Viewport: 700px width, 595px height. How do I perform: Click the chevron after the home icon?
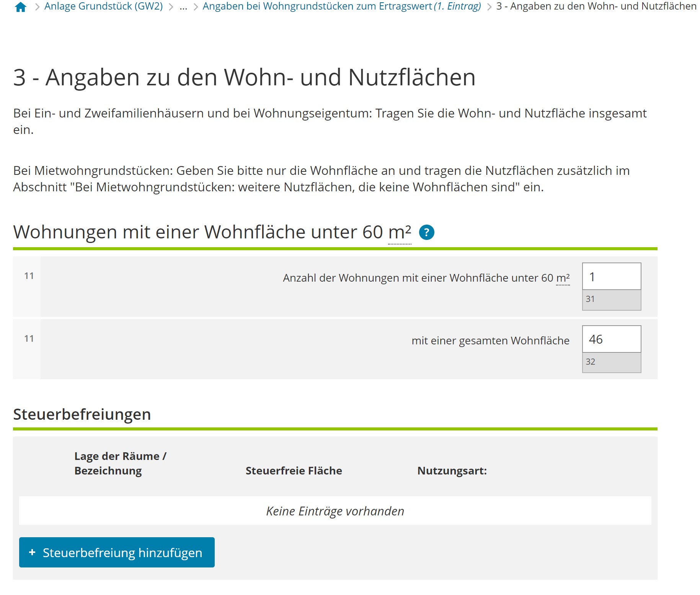point(37,7)
